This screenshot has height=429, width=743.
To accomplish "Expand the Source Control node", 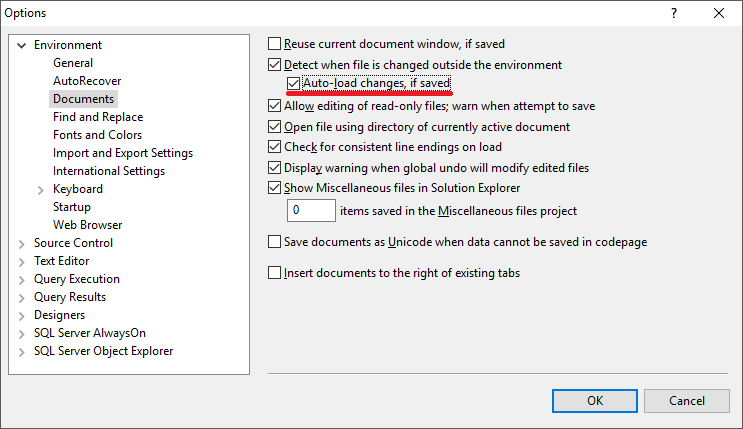I will 22,244.
